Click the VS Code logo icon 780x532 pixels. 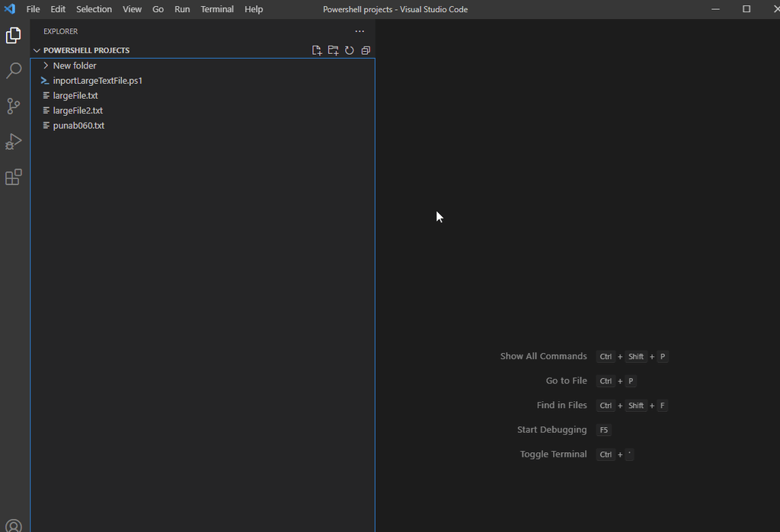pyautogui.click(x=10, y=9)
